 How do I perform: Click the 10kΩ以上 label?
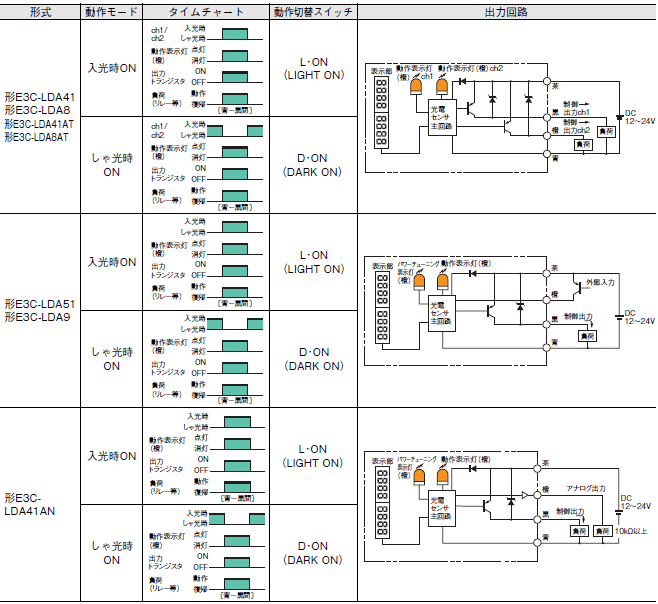(631, 531)
